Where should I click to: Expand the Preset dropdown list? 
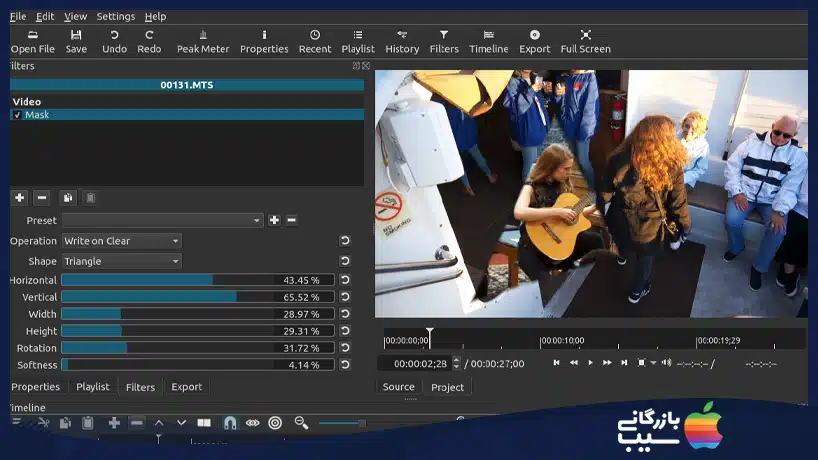tap(162, 220)
